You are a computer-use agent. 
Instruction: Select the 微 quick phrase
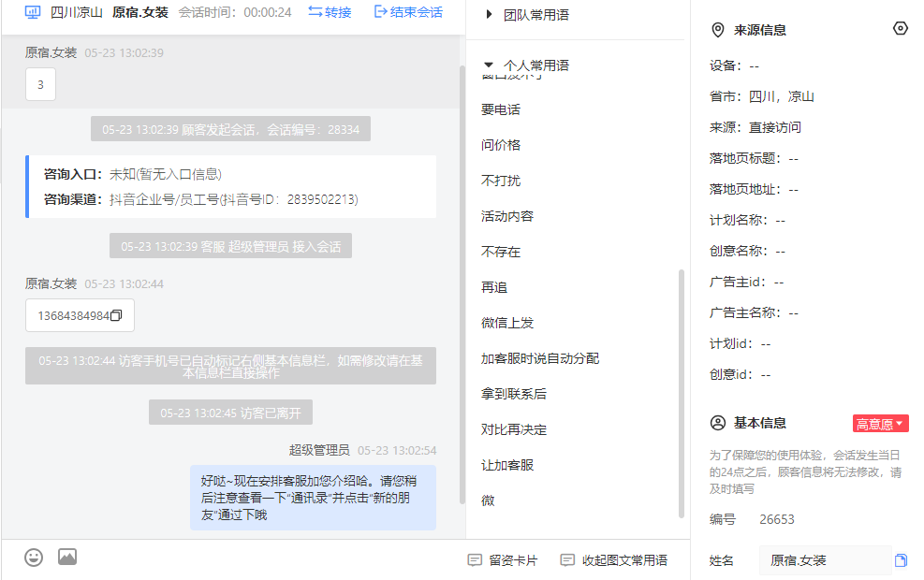pos(488,500)
